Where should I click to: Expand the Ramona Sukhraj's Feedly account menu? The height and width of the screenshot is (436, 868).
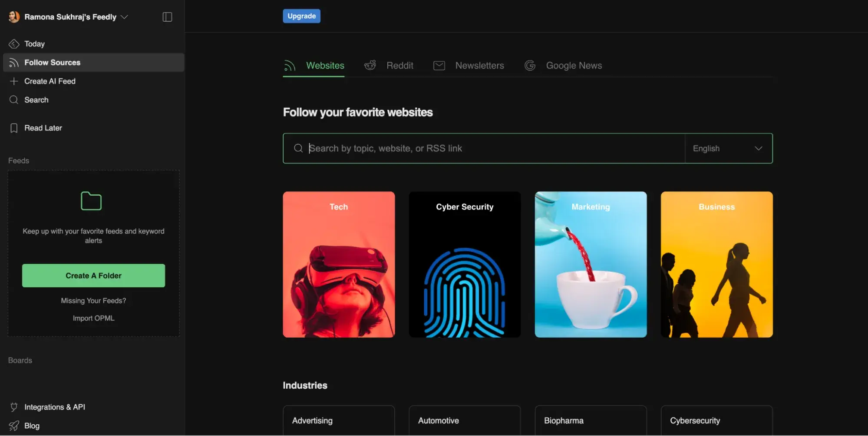point(124,17)
